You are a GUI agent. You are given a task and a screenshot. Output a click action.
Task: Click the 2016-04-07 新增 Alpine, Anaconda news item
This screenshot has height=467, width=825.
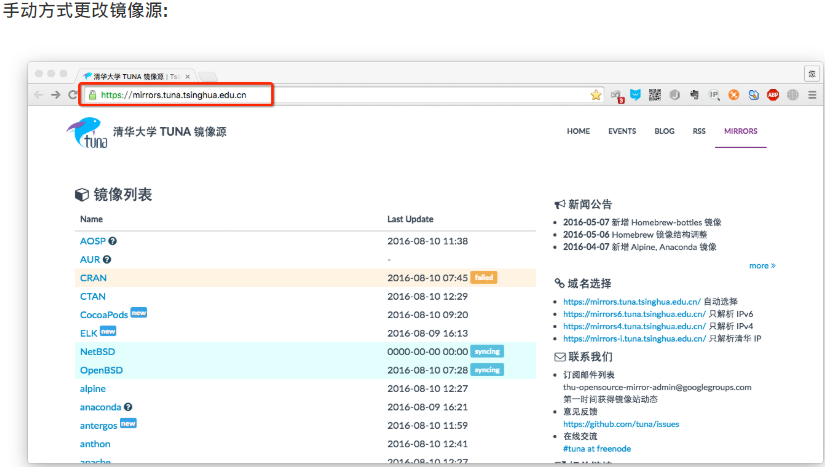tap(640, 247)
